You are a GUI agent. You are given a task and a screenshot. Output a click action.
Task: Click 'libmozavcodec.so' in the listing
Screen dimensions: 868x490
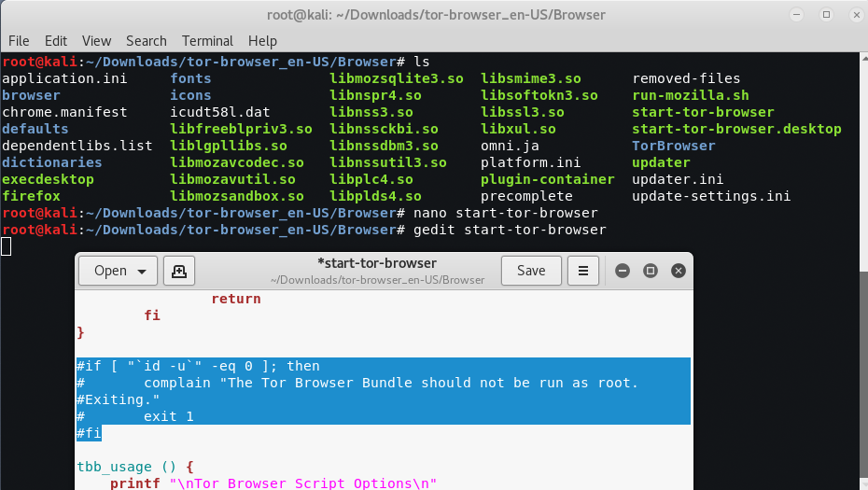coord(237,162)
